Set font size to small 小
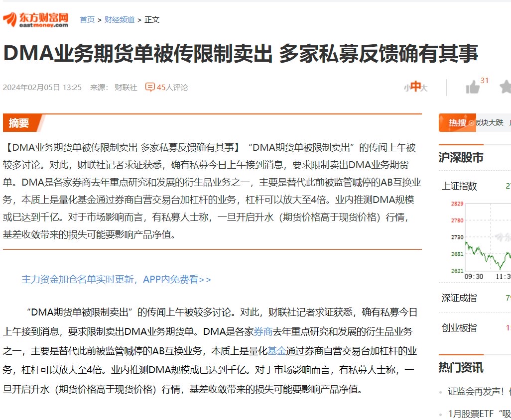Image resolution: width=511 pixels, height=420 pixels. click(406, 88)
